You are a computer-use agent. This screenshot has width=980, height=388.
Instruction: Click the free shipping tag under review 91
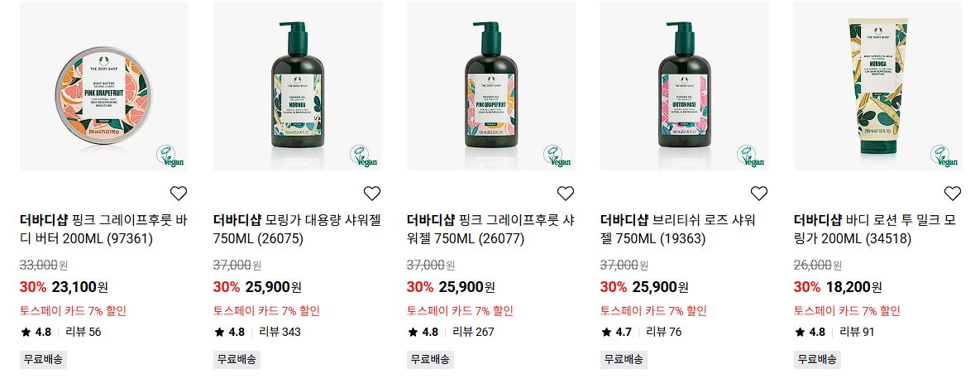point(818,359)
